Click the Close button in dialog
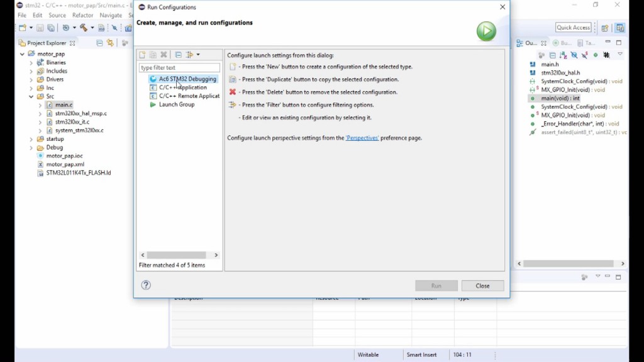 click(x=482, y=286)
